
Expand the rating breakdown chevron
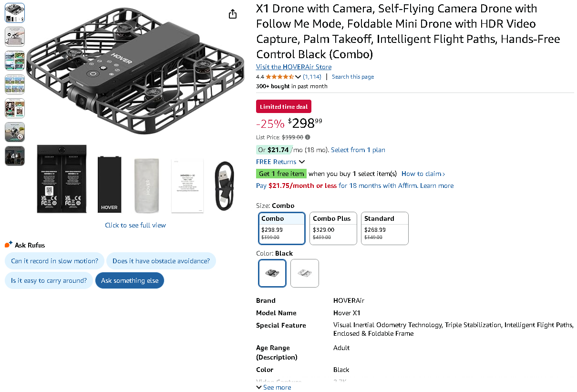tap(298, 77)
